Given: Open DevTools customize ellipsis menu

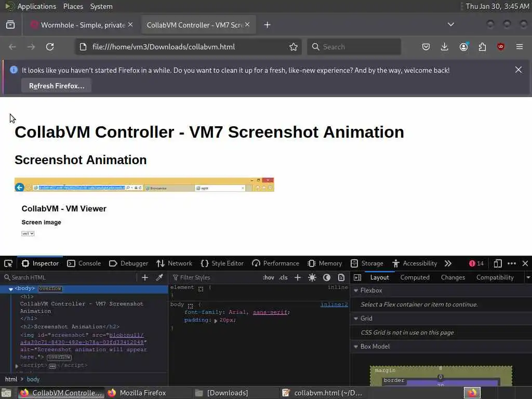Looking at the screenshot, I should tap(512, 263).
